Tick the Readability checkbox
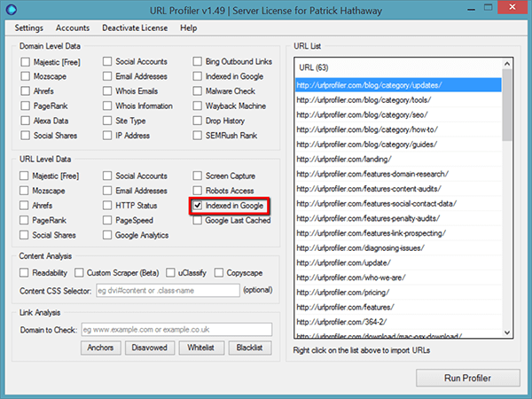 [24, 272]
